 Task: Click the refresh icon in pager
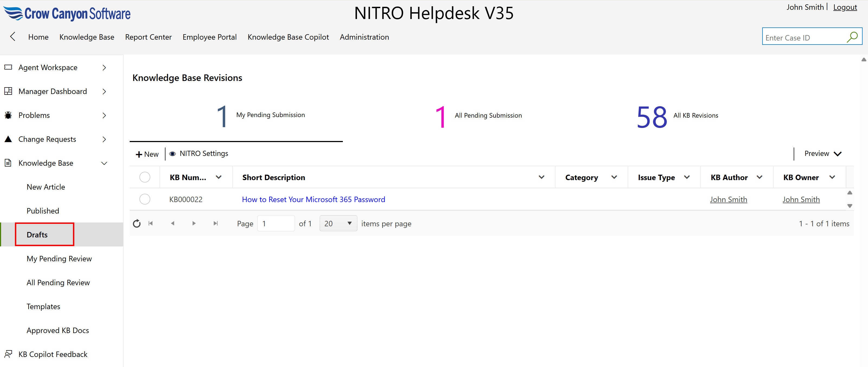tap(136, 224)
